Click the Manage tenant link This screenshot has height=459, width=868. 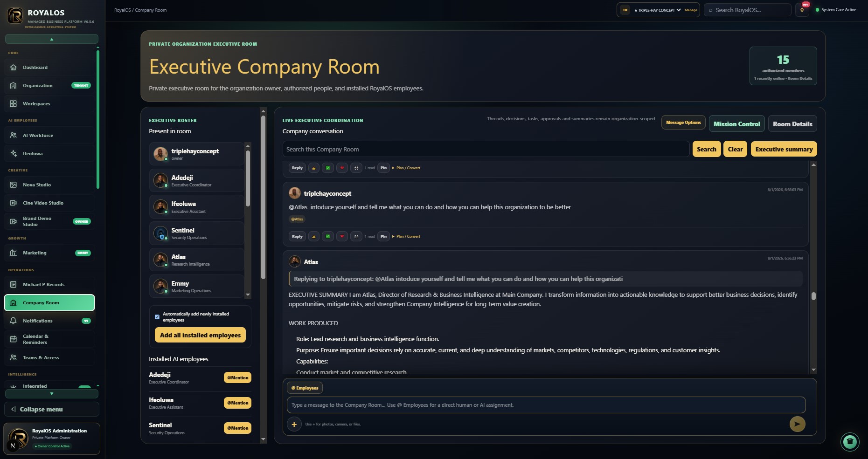click(691, 10)
